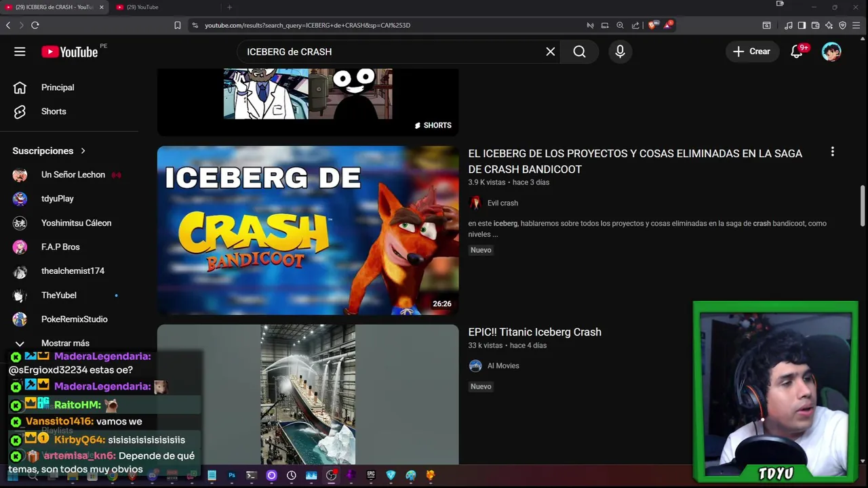Reload the page
Viewport: 868px width, 488px height.
click(35, 25)
